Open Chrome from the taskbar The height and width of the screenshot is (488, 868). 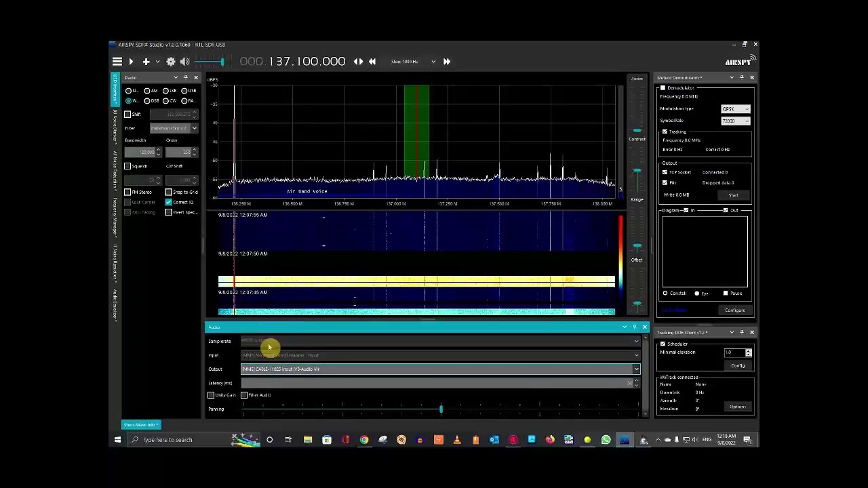coord(364,440)
